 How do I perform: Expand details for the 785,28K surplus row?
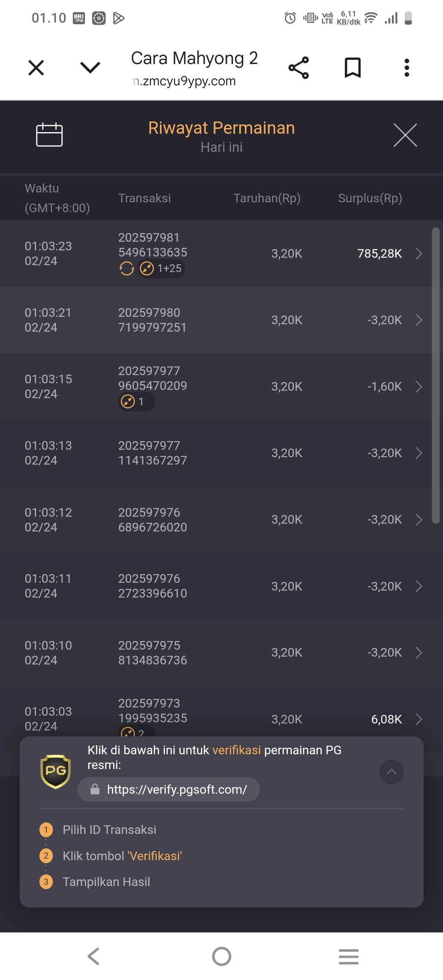[418, 254]
